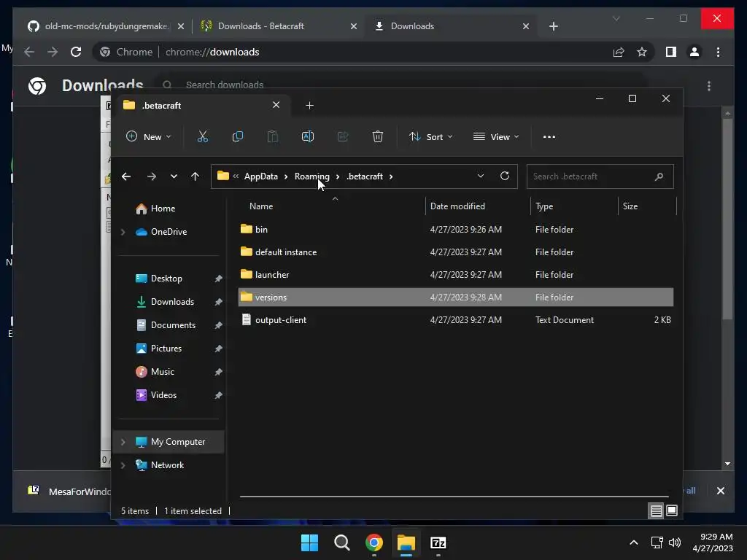Go up one folder level in Explorer
This screenshot has width=747, height=560.
pyautogui.click(x=195, y=176)
